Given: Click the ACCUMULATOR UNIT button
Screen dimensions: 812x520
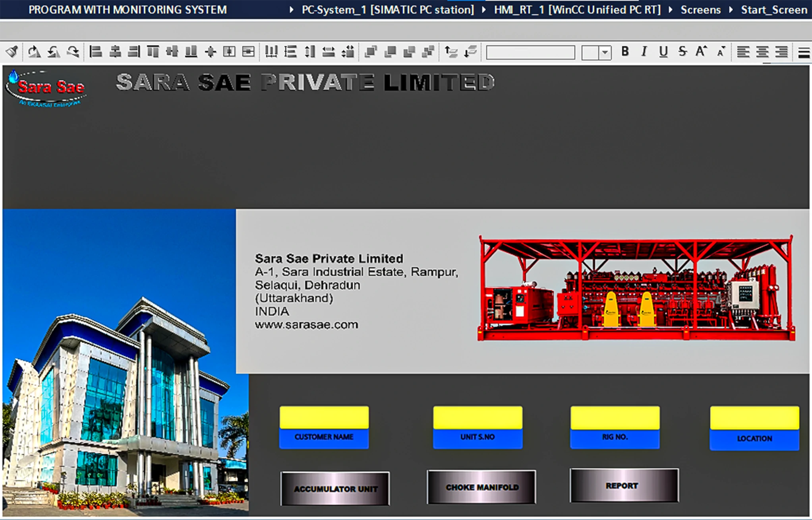Looking at the screenshot, I should pos(335,489).
